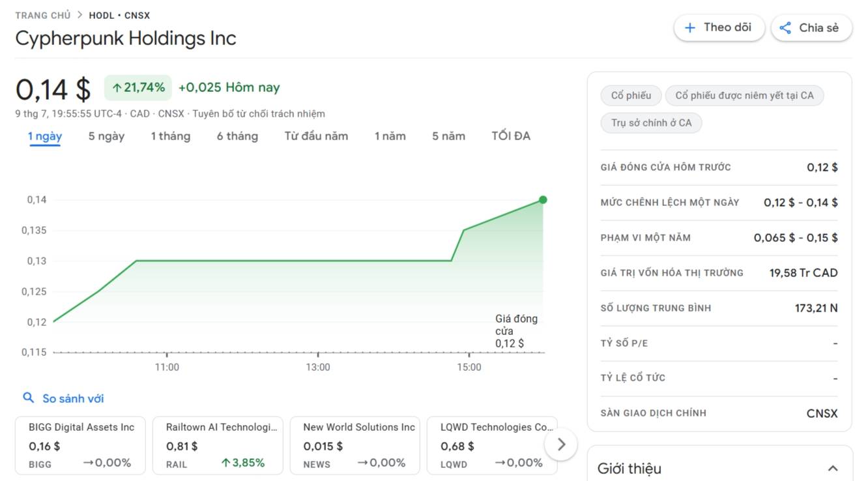868x481 pixels.
Task: Click the Cổ phiếu tag chip
Action: (x=631, y=96)
